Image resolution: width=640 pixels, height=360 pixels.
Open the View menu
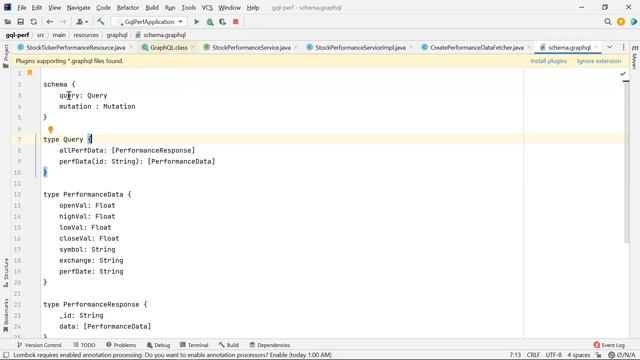point(54,7)
